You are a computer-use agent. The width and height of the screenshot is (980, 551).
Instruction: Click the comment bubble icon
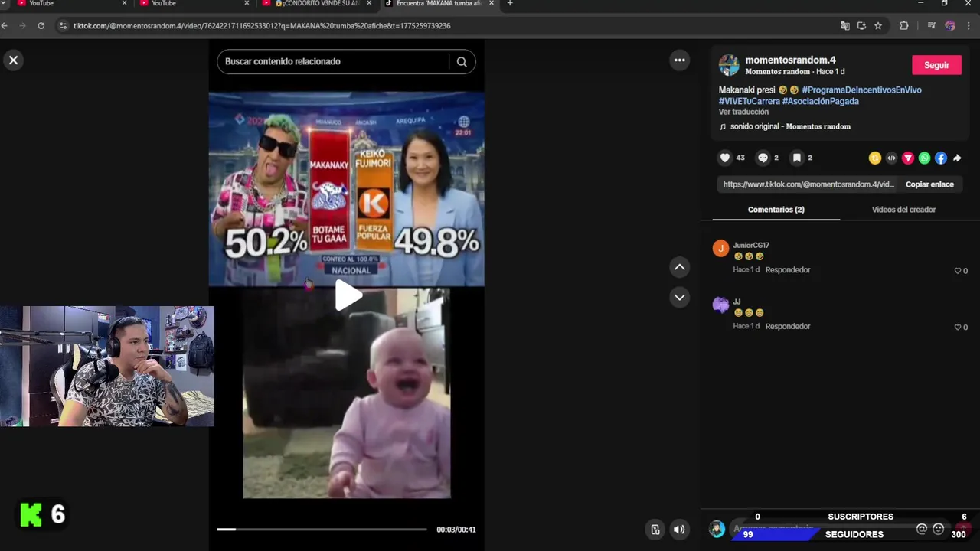(763, 158)
